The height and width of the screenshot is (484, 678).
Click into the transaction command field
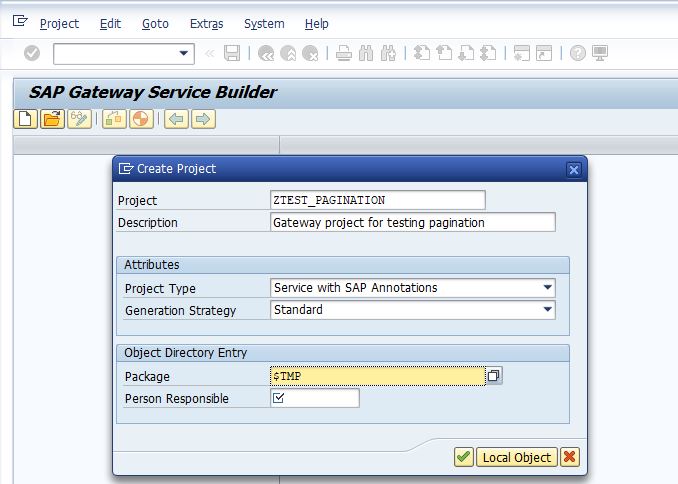click(124, 54)
